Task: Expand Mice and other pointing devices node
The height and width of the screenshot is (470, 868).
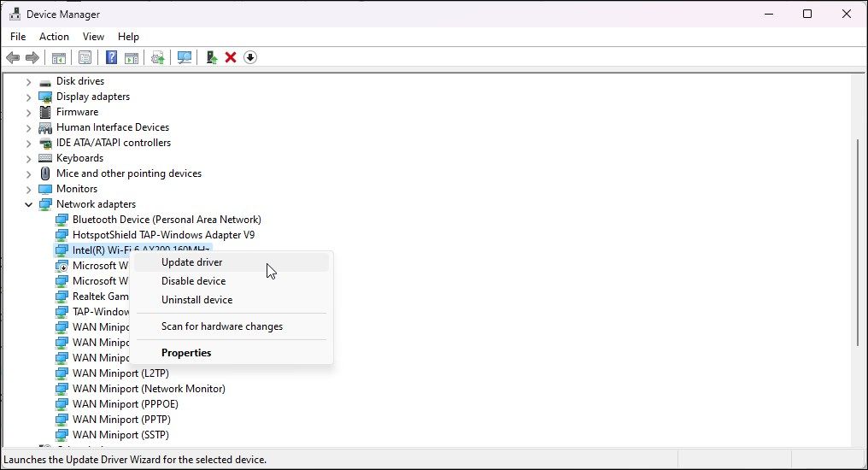Action: (x=28, y=173)
